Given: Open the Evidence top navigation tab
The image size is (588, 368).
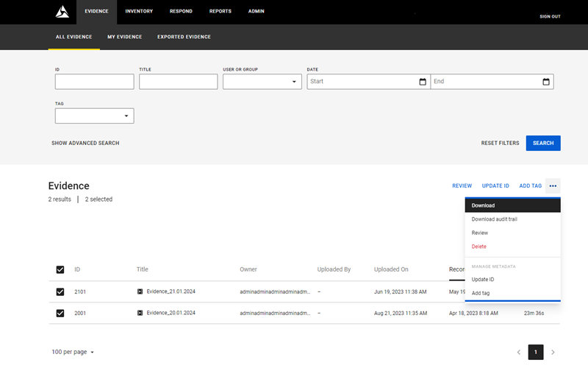Looking at the screenshot, I should click(x=96, y=12).
